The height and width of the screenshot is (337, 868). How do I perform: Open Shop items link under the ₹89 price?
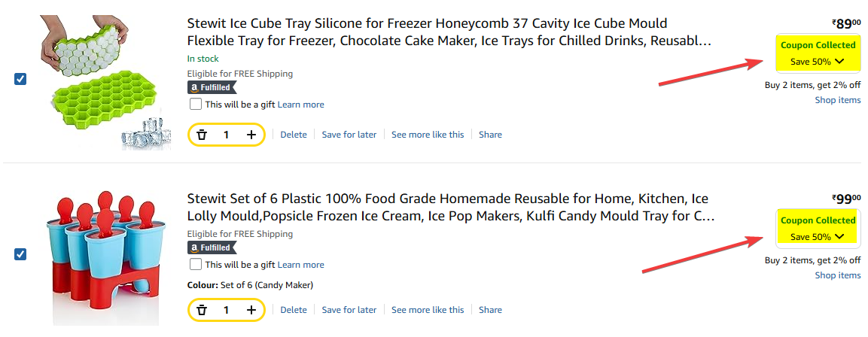(x=837, y=100)
